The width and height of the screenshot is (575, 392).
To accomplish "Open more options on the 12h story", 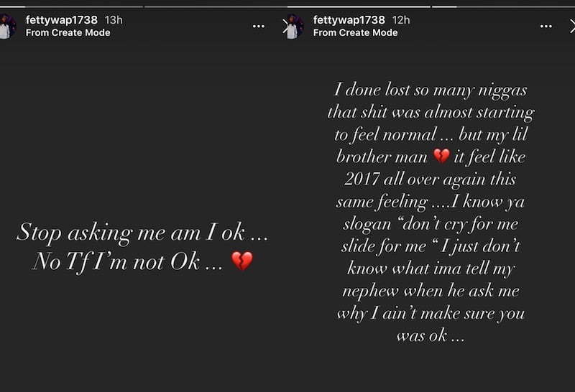I will tap(546, 26).
